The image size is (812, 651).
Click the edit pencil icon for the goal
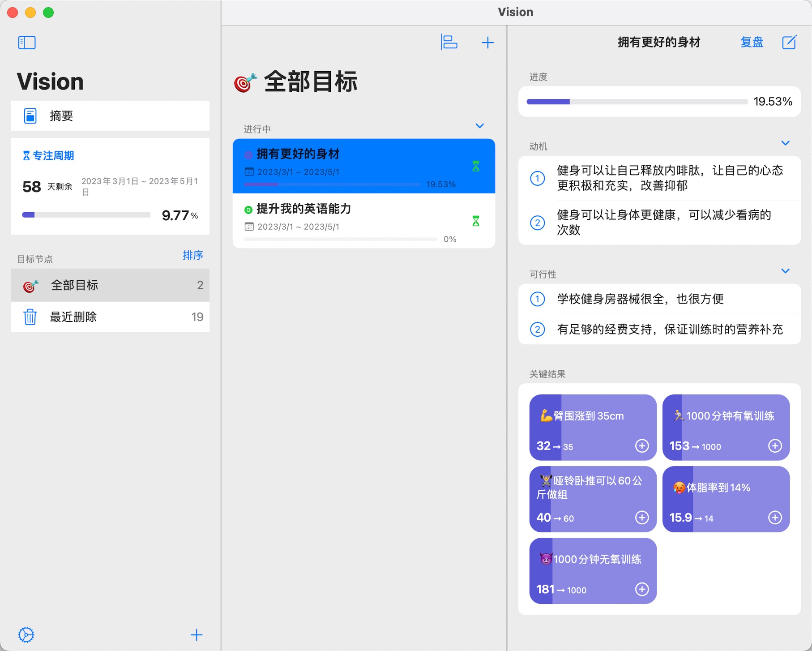point(789,43)
